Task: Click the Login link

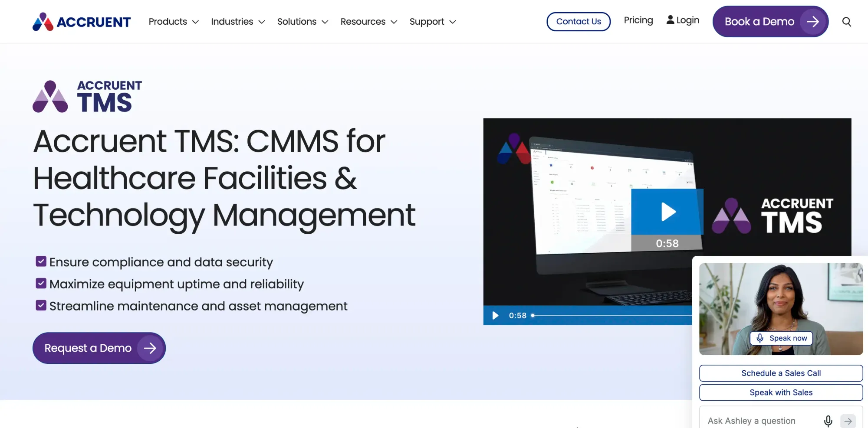Action: click(683, 20)
